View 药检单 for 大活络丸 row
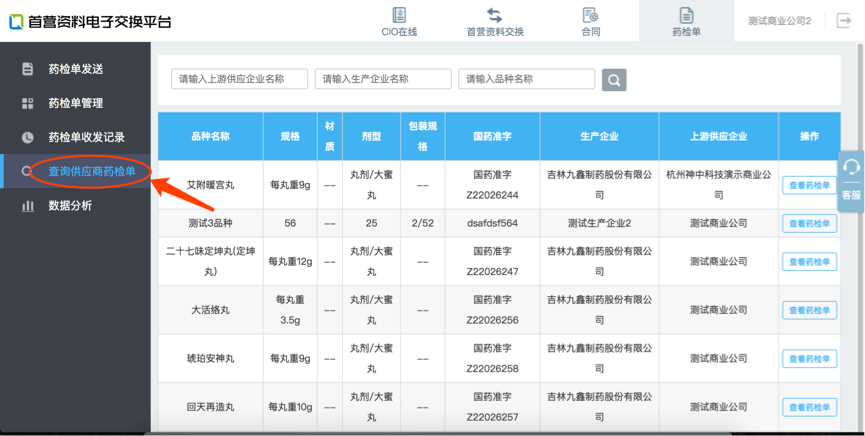The width and height of the screenshot is (865, 436). click(x=809, y=310)
